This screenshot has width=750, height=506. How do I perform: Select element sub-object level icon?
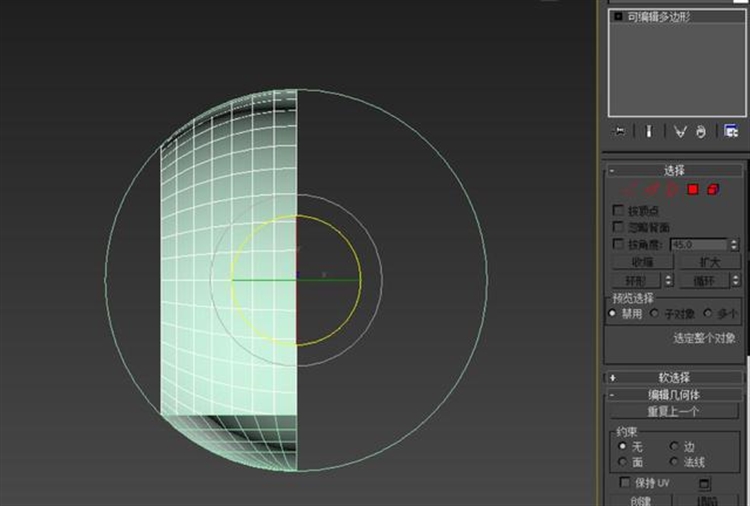coord(713,189)
